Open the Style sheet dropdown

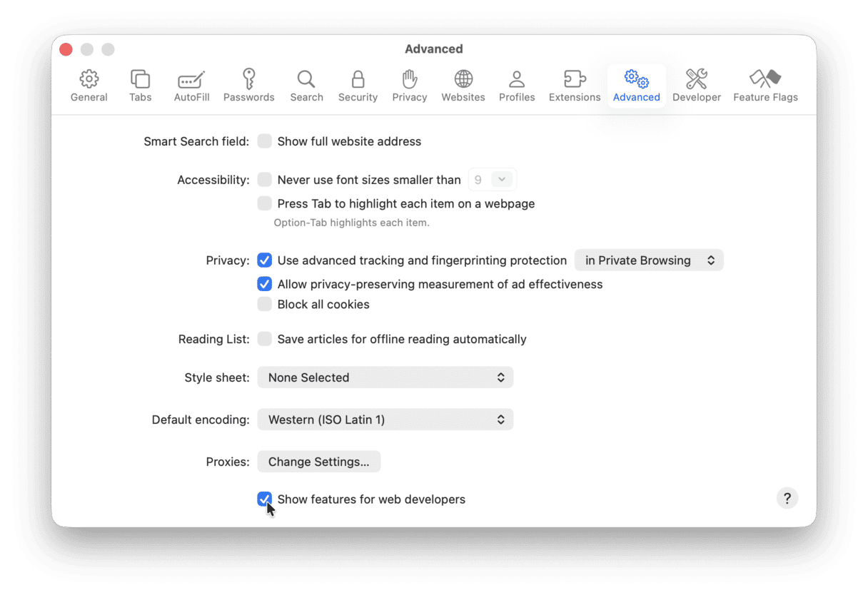385,377
